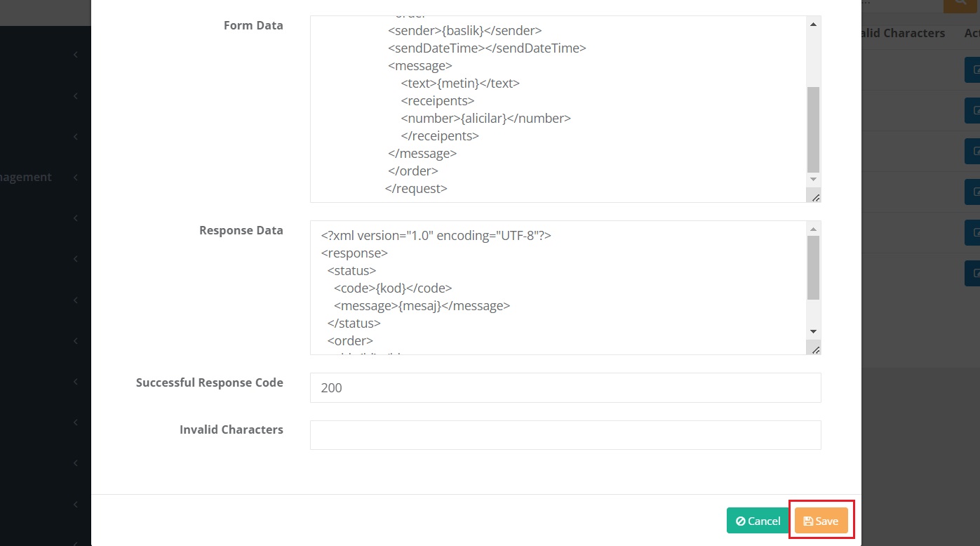Open the edit icon in the first table row
The width and height of the screenshot is (980, 546).
tap(972, 70)
